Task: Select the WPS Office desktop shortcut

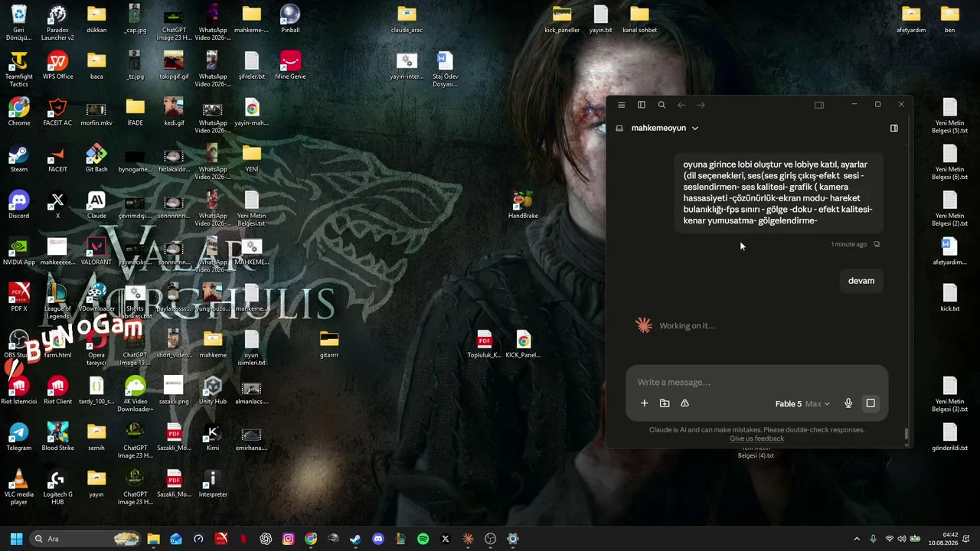Action: [x=57, y=65]
